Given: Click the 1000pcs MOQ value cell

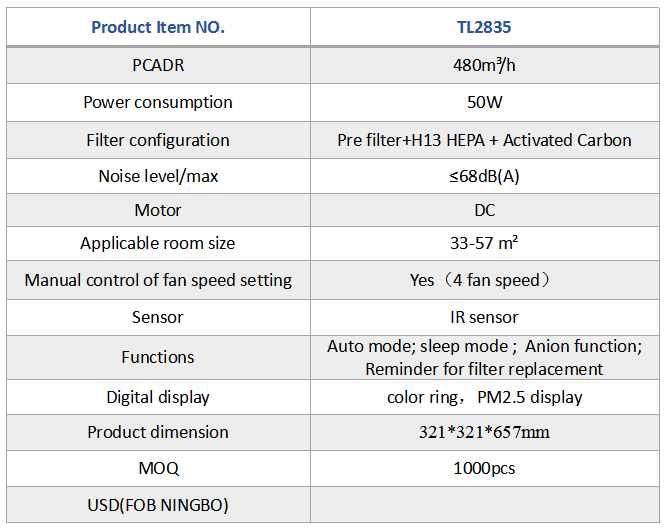Looking at the screenshot, I should [484, 468].
